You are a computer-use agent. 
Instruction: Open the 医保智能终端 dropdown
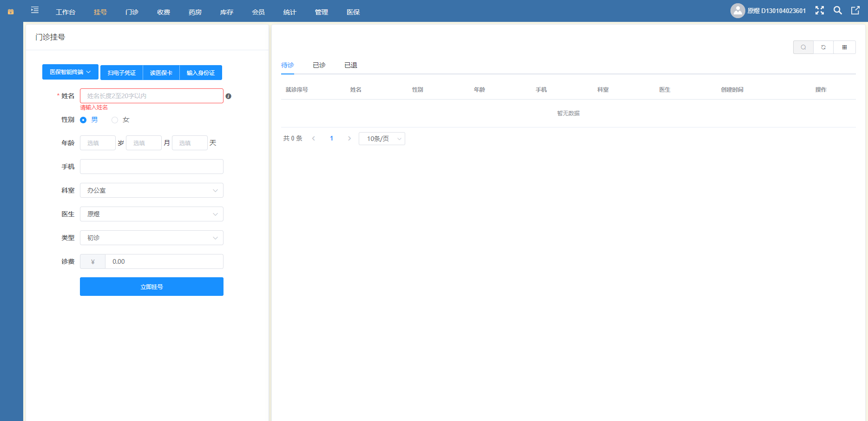70,72
